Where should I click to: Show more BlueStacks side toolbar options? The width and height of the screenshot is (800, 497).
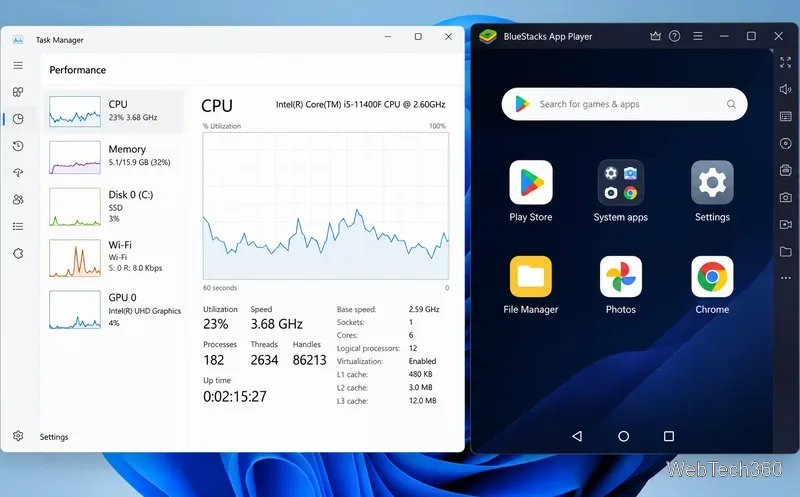point(786,278)
